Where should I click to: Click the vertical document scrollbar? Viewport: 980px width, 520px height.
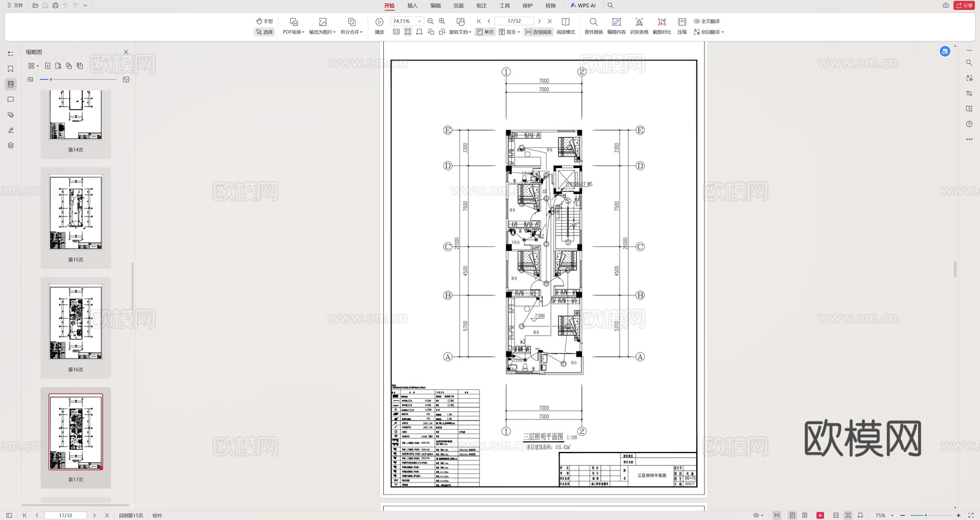(955, 270)
